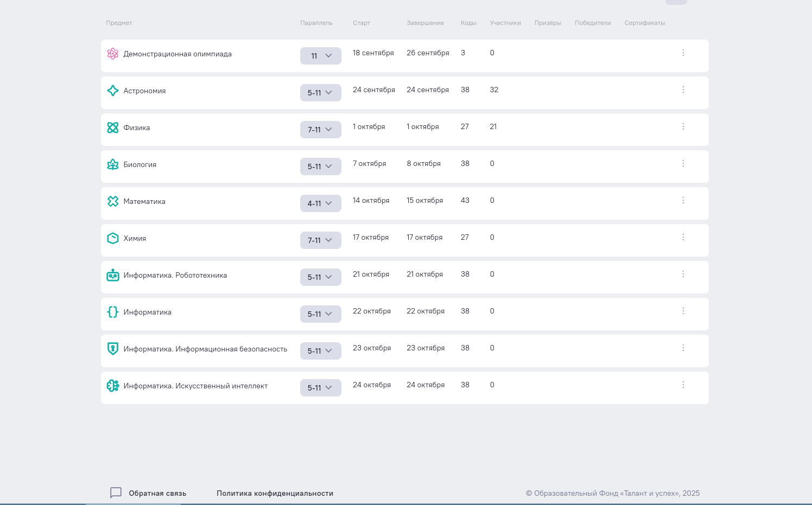Click the Обратная связь link
This screenshot has width=812, height=505.
click(x=157, y=493)
